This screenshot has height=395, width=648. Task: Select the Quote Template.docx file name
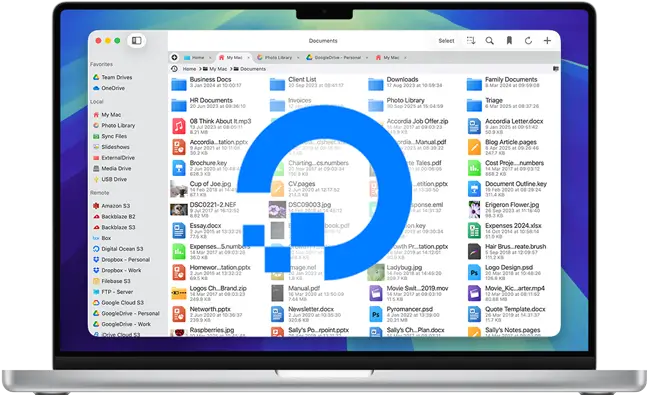pos(515,309)
